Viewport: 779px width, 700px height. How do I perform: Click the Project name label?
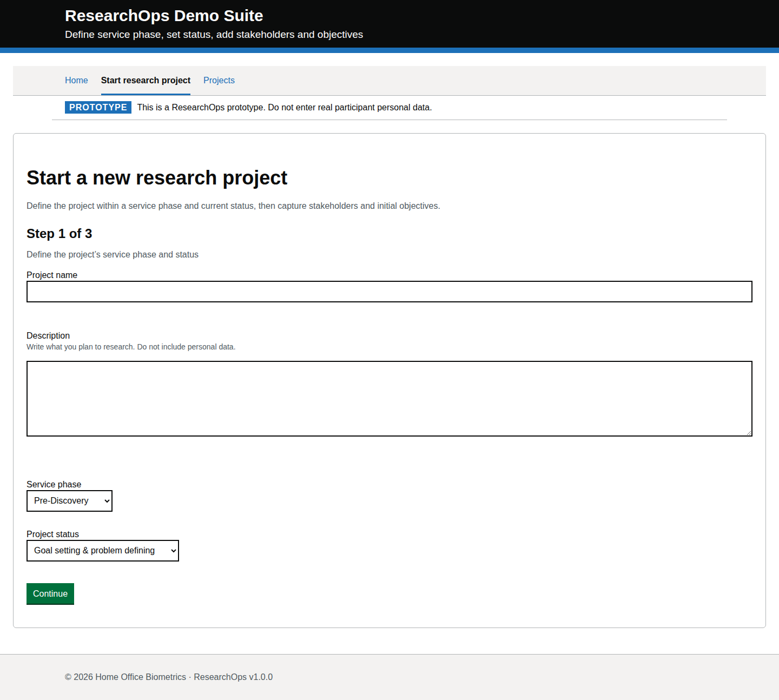pyautogui.click(x=52, y=275)
